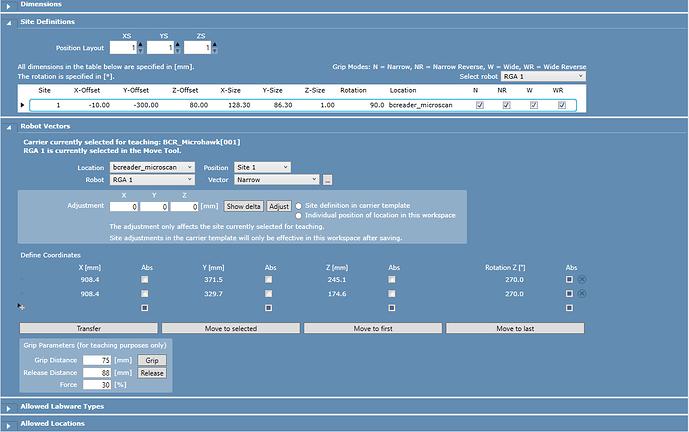Enable Z Abs for the 245.1 row
Screen dimensions: 689x432
(x=392, y=280)
